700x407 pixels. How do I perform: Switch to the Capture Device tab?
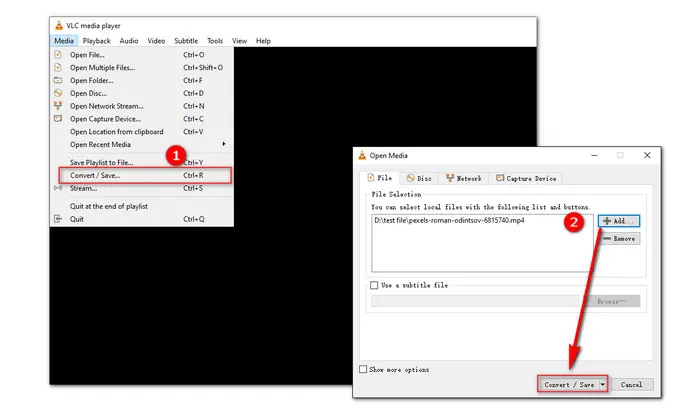(x=526, y=178)
